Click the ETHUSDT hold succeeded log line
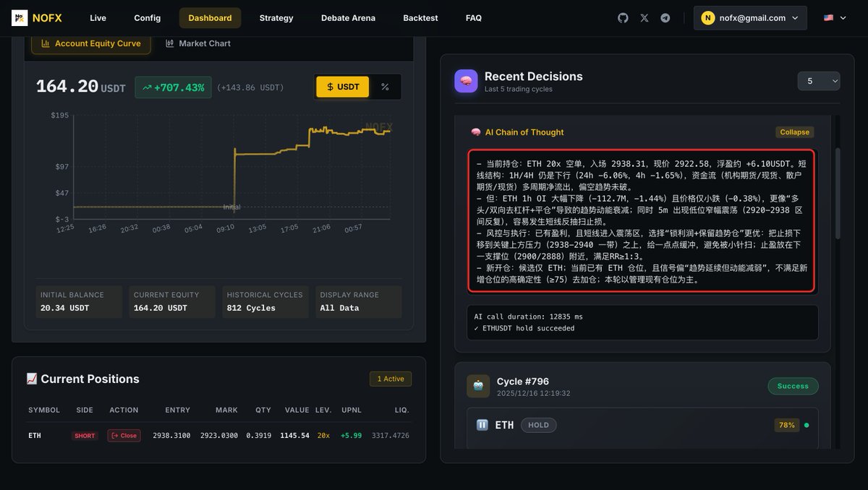The image size is (868, 490). [x=524, y=328]
